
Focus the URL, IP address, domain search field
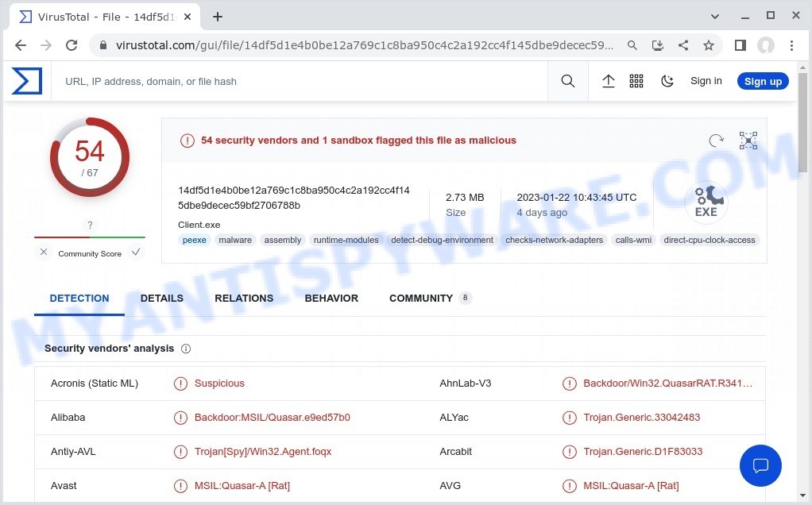point(300,81)
